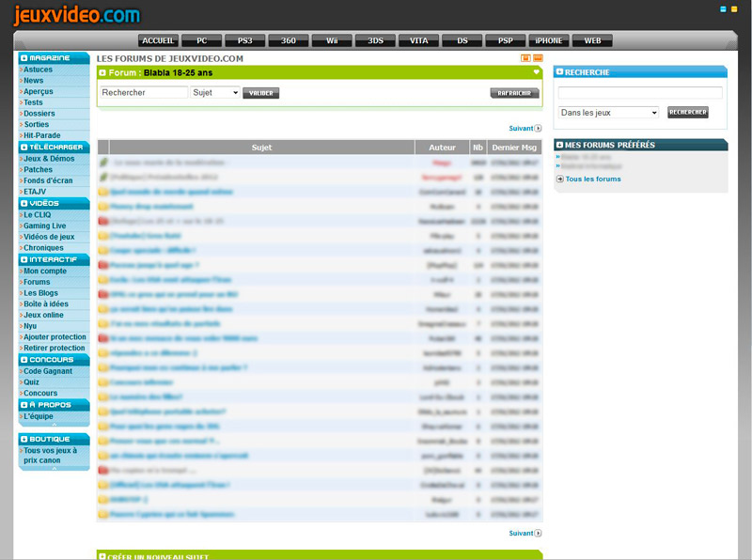This screenshot has width=752, height=560.
Task: Open the Dans les jeux dropdown
Action: click(608, 113)
